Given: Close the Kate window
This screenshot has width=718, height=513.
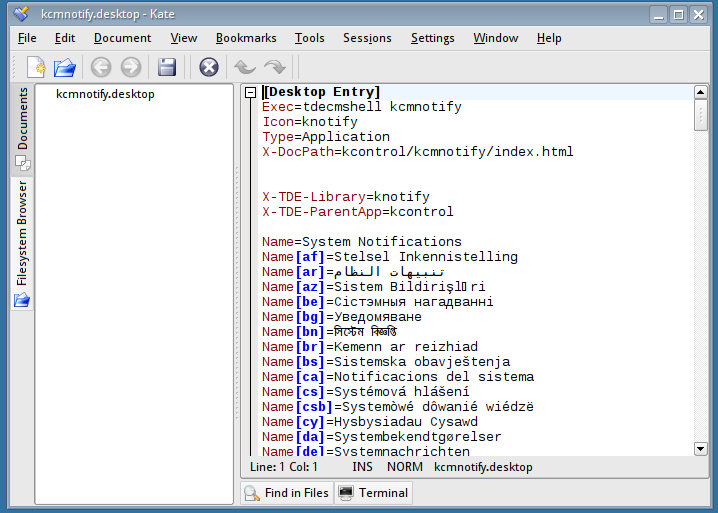Looking at the screenshot, I should 699,15.
